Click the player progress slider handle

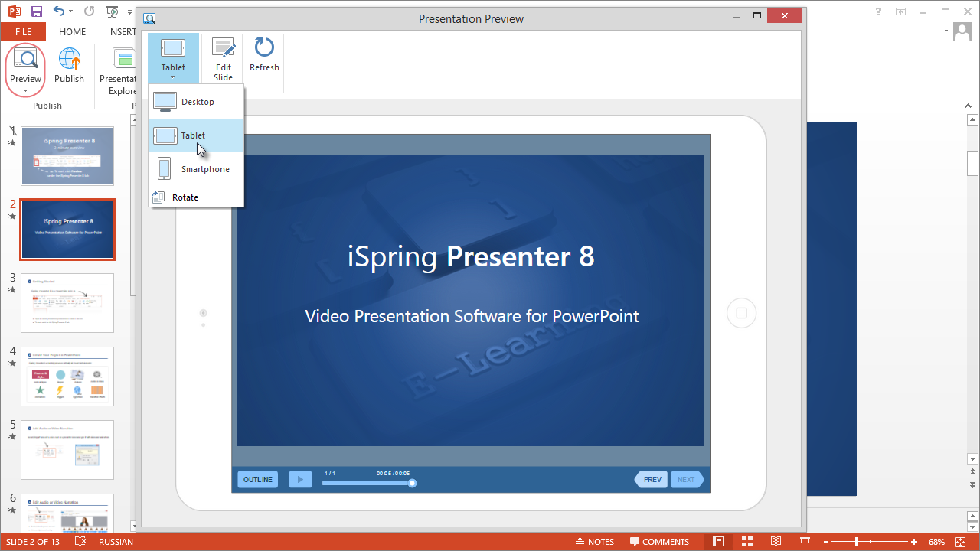click(x=412, y=483)
